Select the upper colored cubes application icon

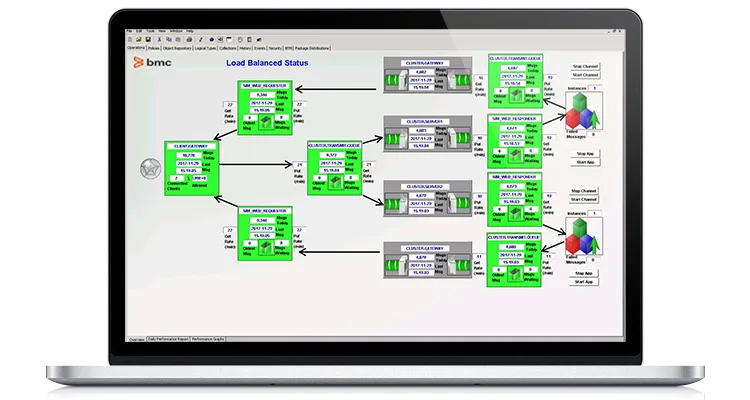click(584, 111)
